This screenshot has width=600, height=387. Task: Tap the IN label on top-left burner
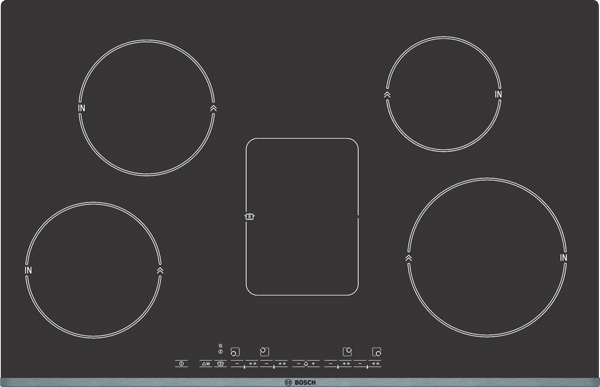(x=82, y=108)
